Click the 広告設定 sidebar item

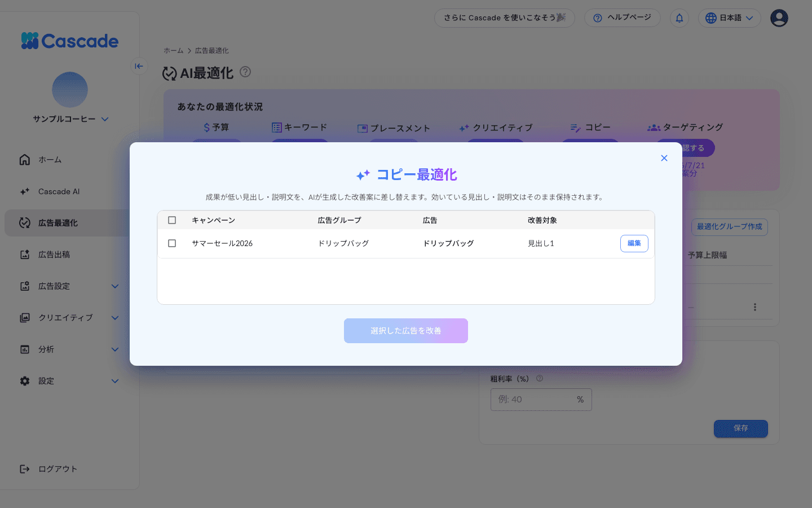pyautogui.click(x=54, y=286)
